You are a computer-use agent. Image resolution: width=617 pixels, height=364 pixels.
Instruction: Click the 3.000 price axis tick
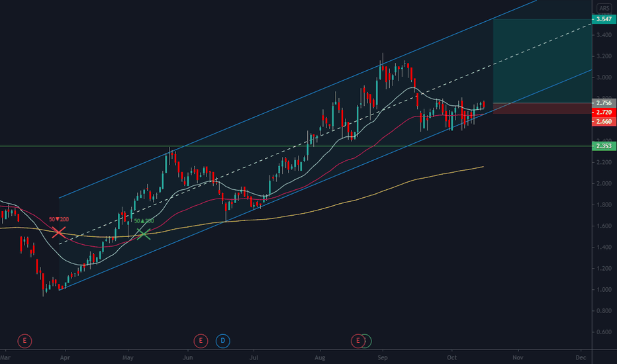pos(604,77)
